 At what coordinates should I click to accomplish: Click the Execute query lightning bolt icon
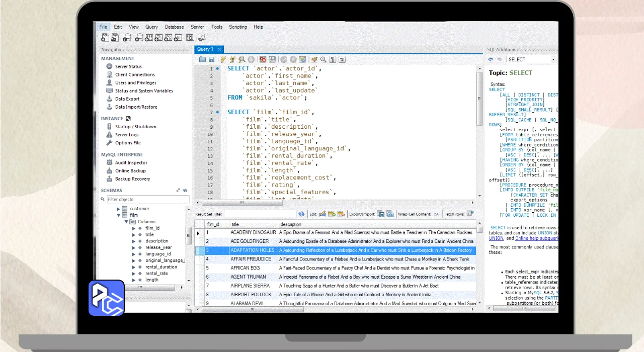(x=223, y=59)
